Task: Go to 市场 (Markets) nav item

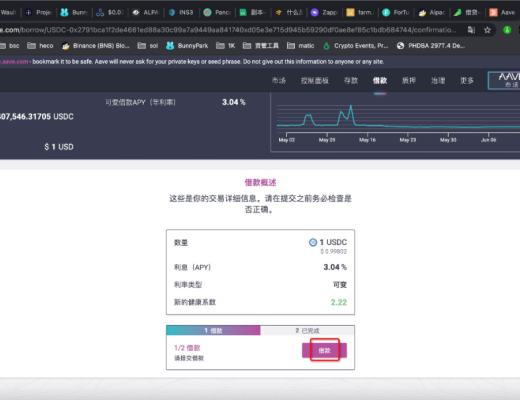Action: [x=279, y=81]
